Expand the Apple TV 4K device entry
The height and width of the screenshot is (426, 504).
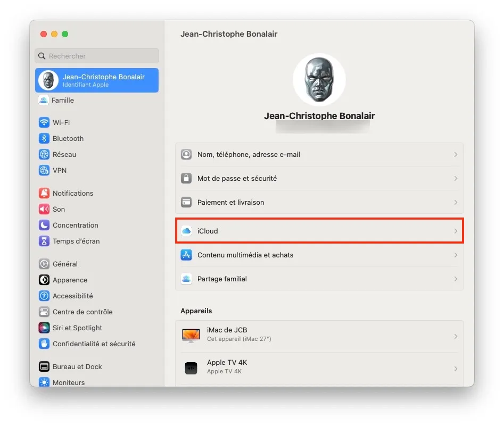456,368
